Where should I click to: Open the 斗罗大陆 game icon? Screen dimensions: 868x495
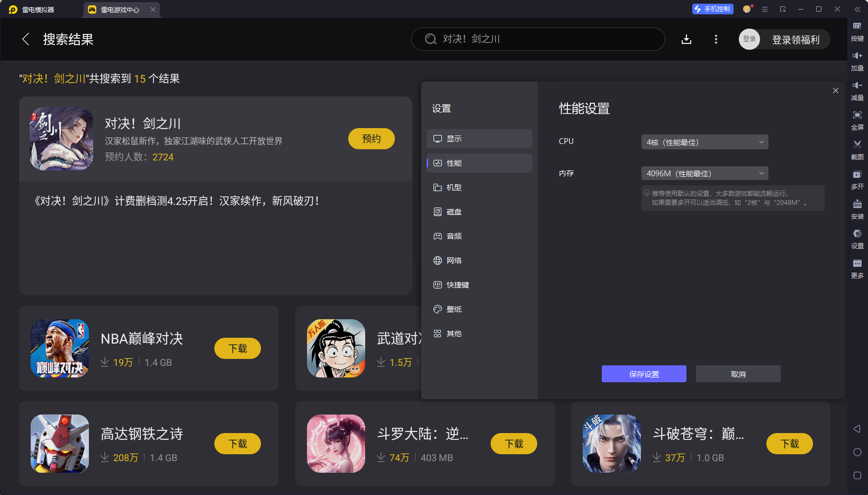click(x=336, y=444)
